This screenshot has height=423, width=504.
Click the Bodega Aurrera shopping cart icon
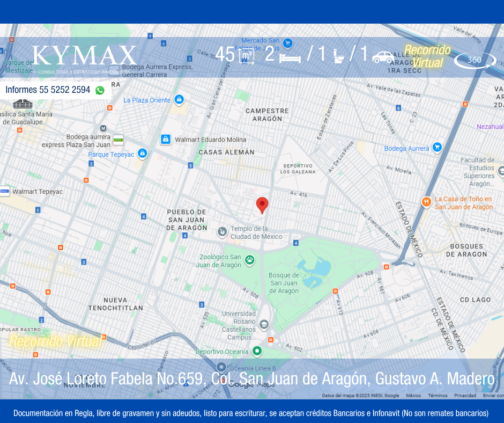pyautogui.click(x=437, y=148)
